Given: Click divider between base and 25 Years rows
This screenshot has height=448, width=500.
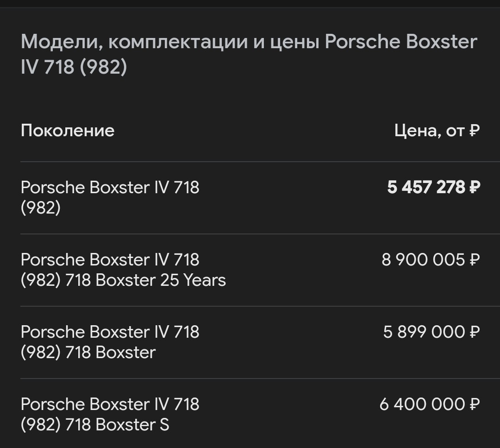Looking at the screenshot, I should 260,234.
